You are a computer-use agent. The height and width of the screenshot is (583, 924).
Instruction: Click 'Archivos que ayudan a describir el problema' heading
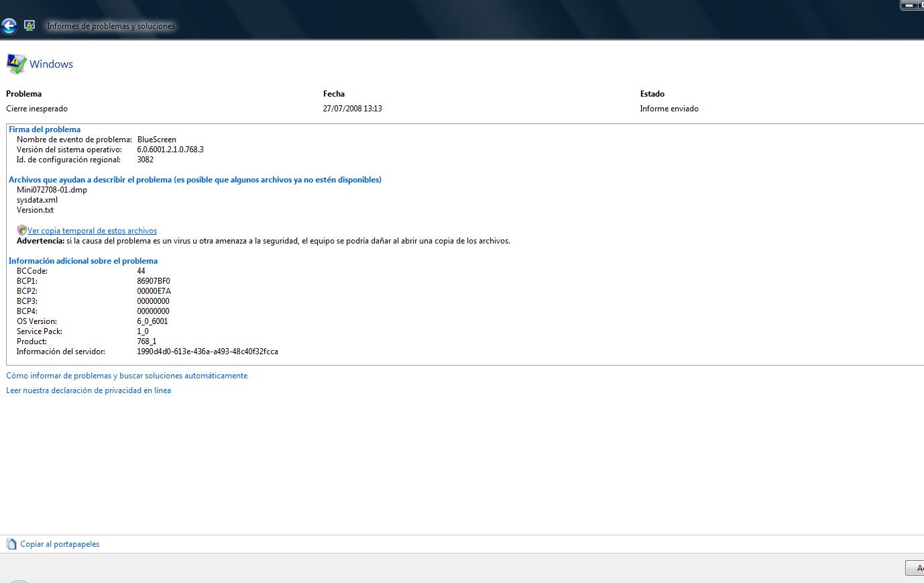(195, 180)
